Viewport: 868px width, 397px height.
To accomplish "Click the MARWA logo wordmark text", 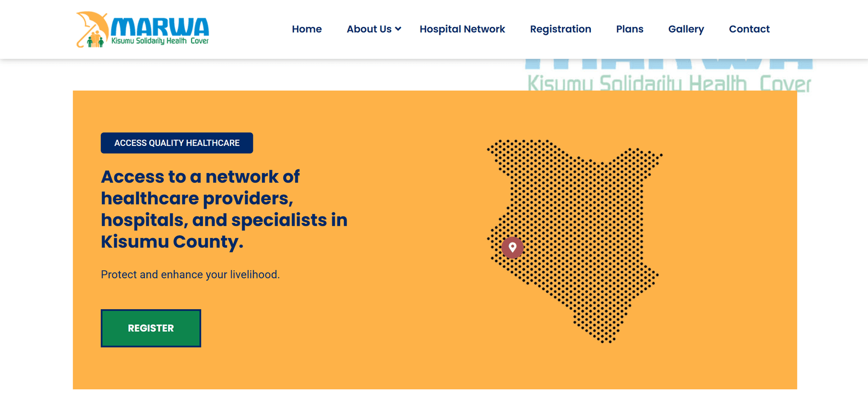I will 160,27.
